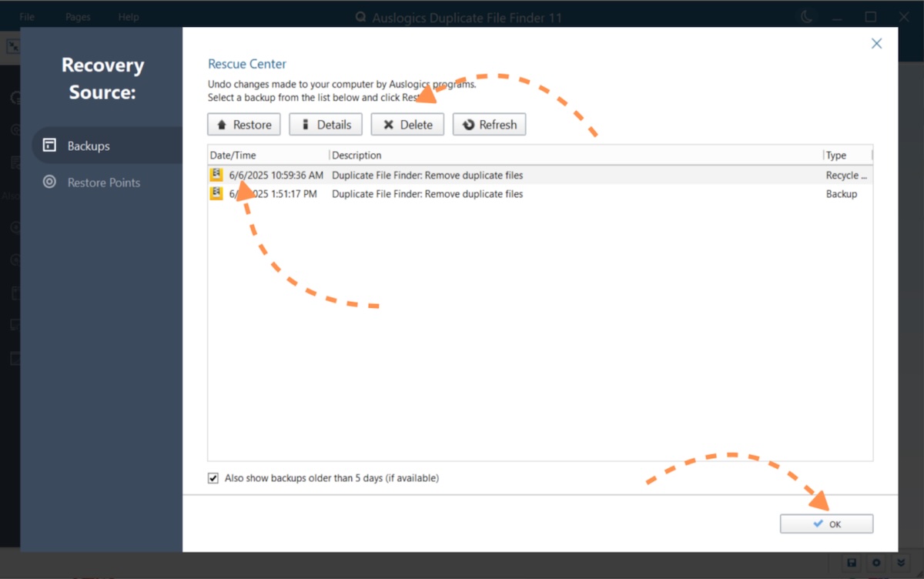Open settings gear icon in bottom bar
Viewport: 924px width, 579px height.
click(877, 563)
